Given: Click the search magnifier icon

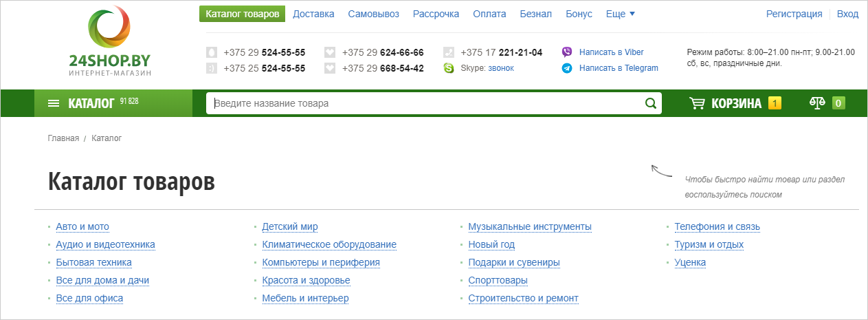Looking at the screenshot, I should [650, 103].
